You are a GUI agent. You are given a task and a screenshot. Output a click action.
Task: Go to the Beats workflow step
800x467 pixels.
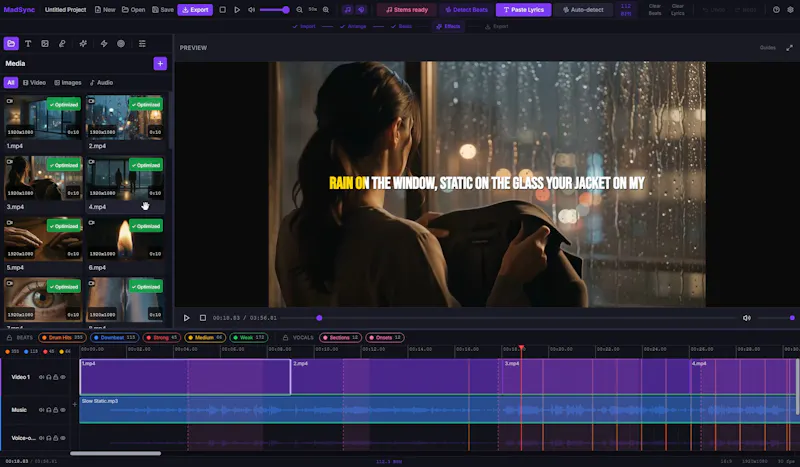pos(402,27)
